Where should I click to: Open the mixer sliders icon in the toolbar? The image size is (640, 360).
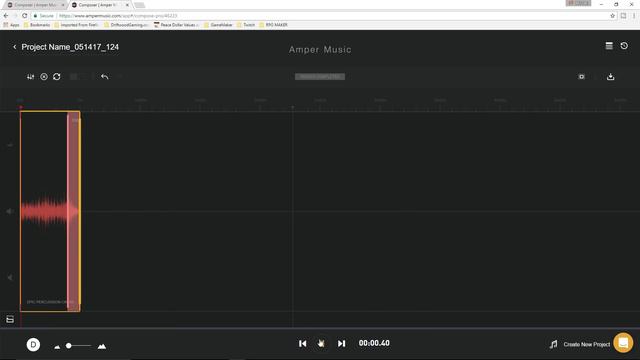click(x=31, y=77)
